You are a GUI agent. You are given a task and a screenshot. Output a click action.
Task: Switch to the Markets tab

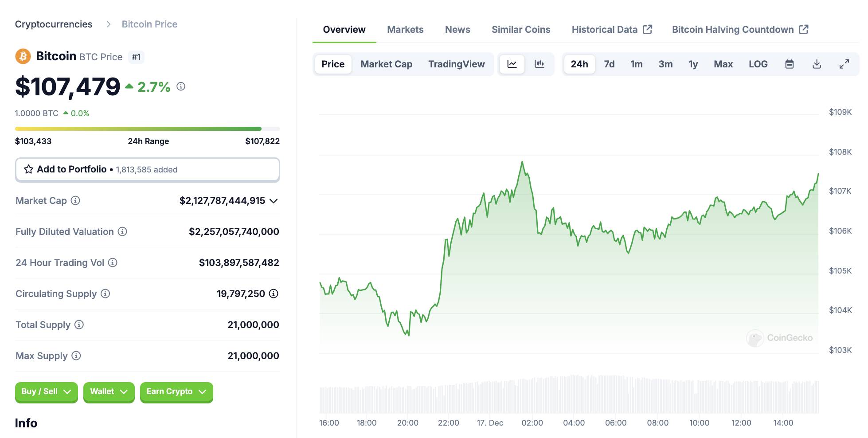(x=405, y=30)
